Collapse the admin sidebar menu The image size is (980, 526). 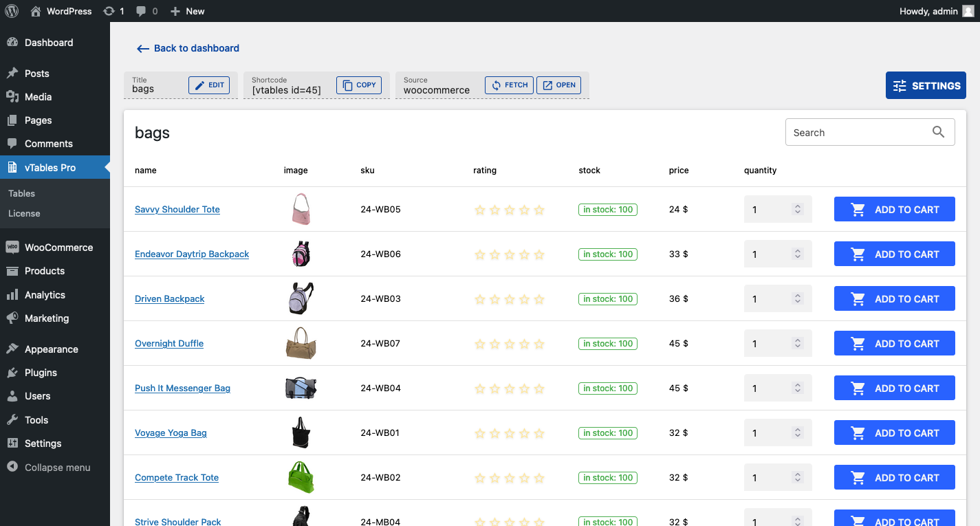pos(55,468)
